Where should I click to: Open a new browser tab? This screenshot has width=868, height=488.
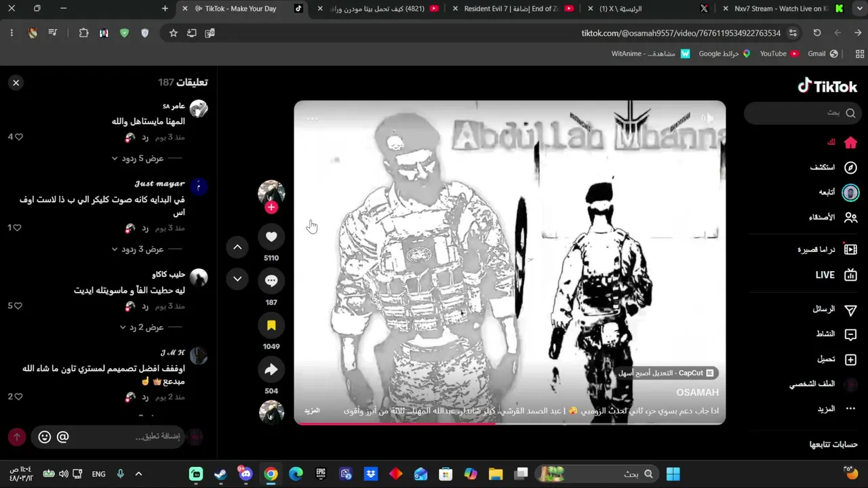165,9
